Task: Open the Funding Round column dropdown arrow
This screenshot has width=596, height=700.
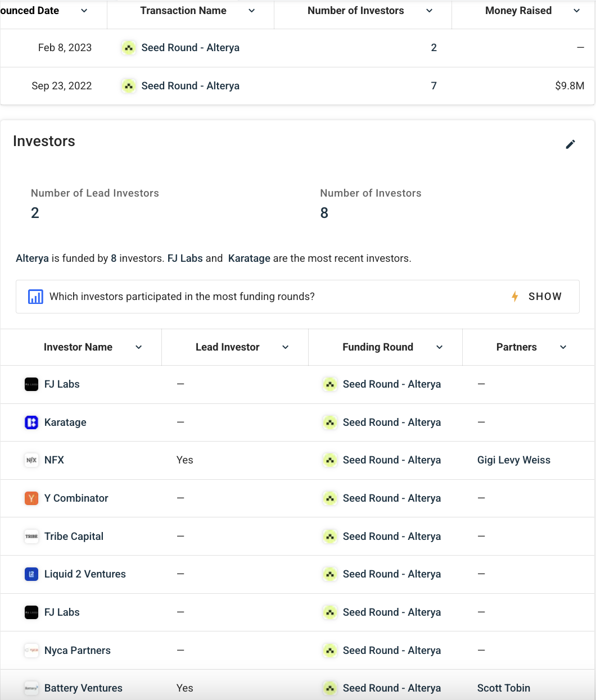Action: click(439, 347)
